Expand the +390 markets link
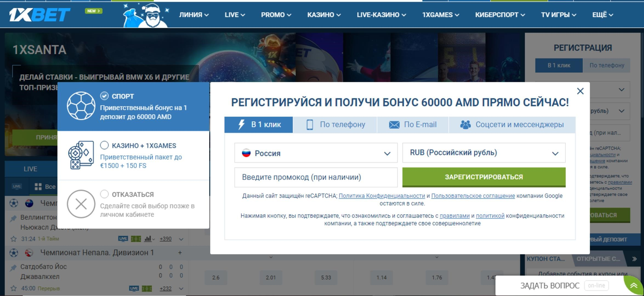 point(166,239)
